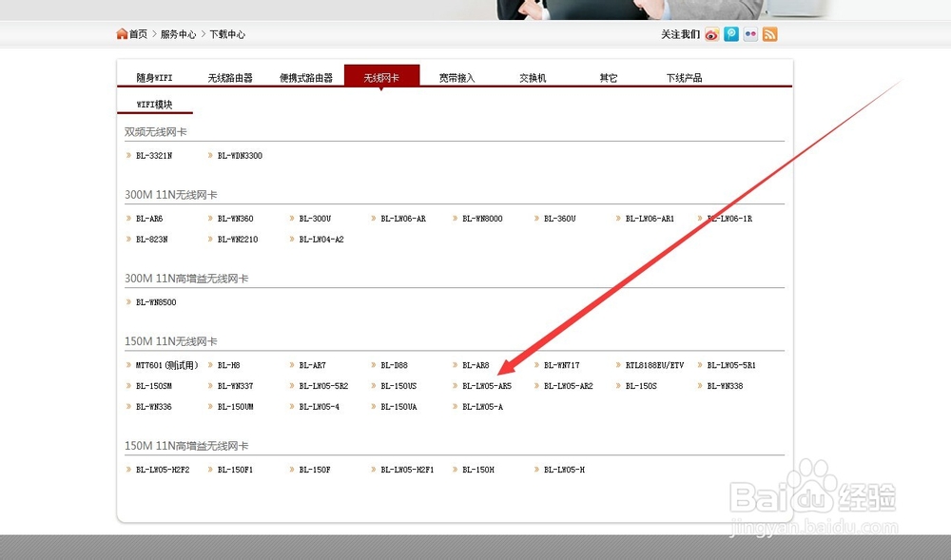Open the BL-150US product link

398,386
